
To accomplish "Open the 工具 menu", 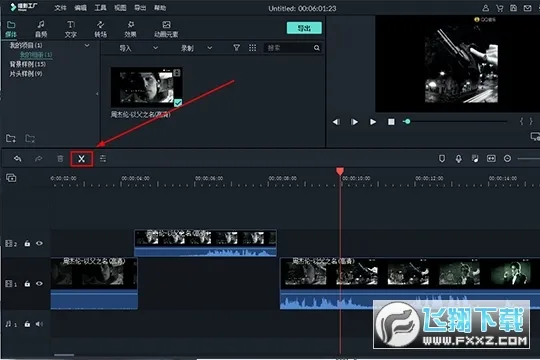I will pos(101,8).
